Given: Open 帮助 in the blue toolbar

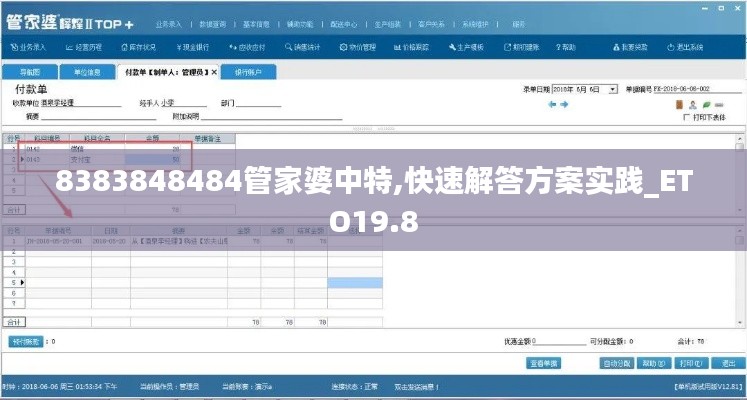Looking at the screenshot, I should click(x=566, y=48).
